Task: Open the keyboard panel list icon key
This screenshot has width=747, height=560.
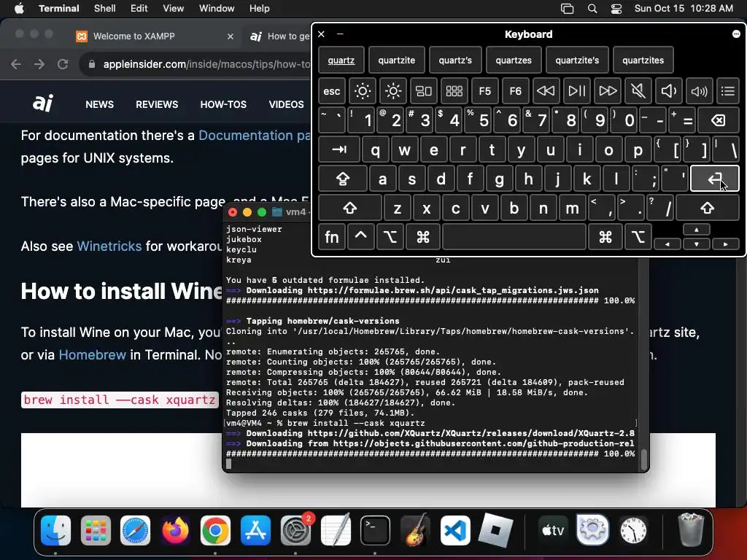Action: click(727, 91)
